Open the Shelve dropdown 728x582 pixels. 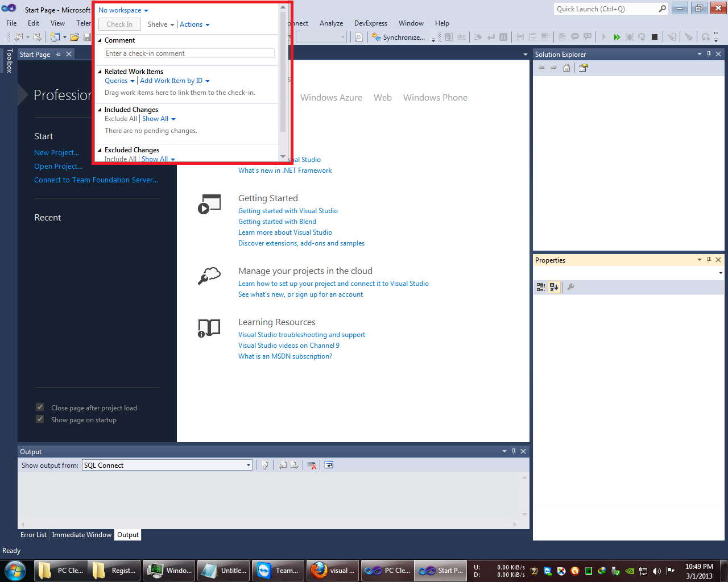click(x=161, y=24)
